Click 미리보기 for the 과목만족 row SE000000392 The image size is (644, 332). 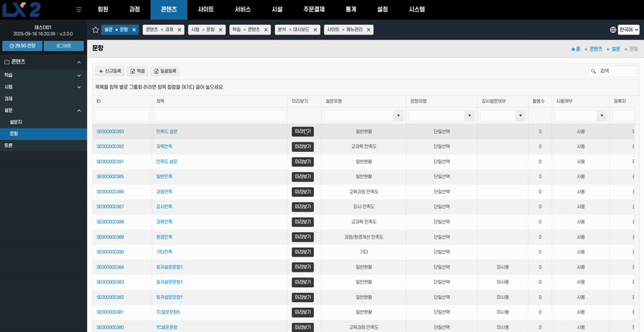click(302, 146)
